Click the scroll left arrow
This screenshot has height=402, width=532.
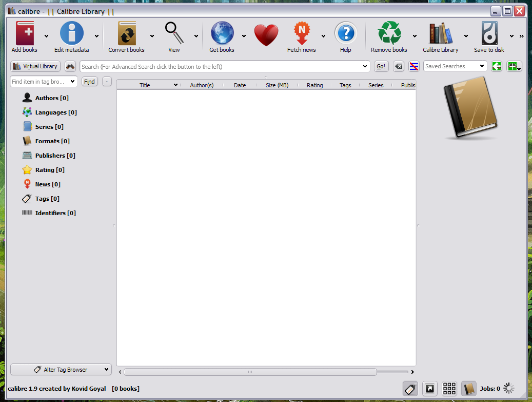coord(120,372)
